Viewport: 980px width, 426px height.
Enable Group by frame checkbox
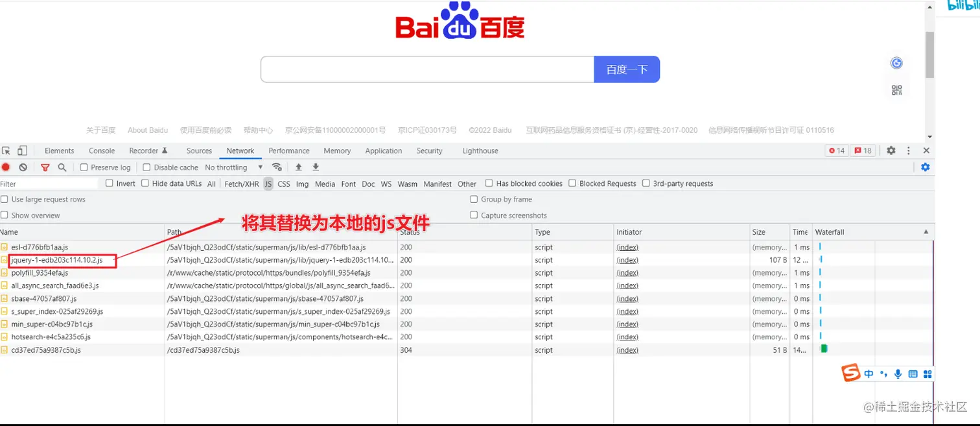coord(474,199)
